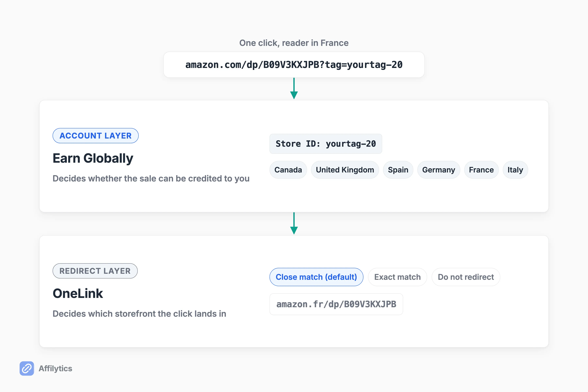The height and width of the screenshot is (392, 588).
Task: Click the ACCOUNT LAYER badge
Action: pos(96,136)
